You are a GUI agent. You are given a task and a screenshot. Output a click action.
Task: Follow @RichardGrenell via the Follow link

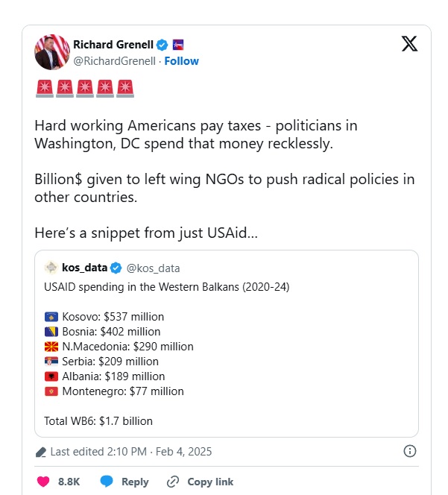tap(182, 61)
